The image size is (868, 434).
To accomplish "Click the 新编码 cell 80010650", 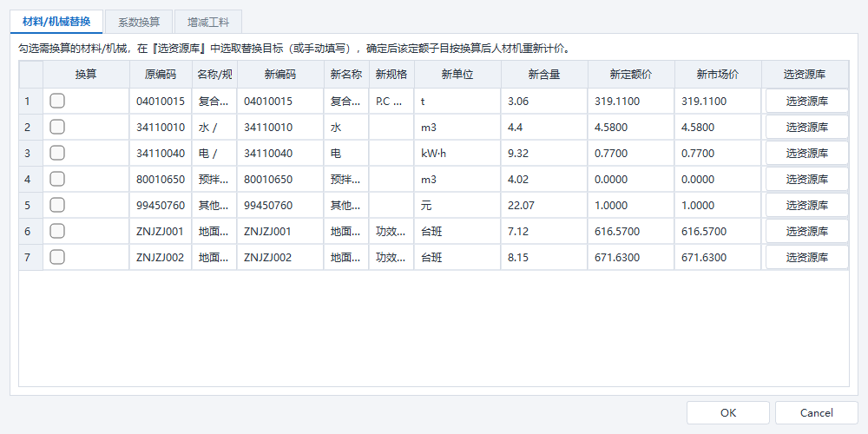I will (x=280, y=180).
